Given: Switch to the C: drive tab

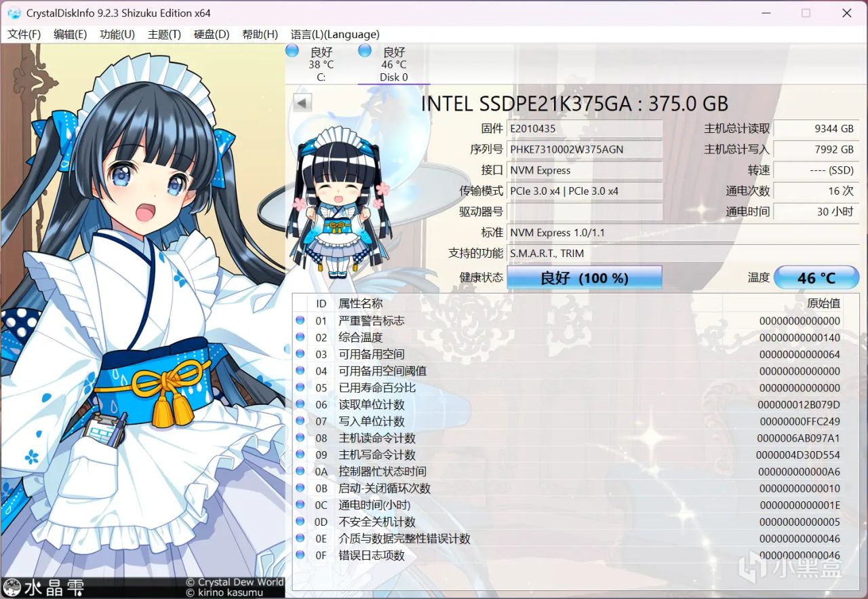Looking at the screenshot, I should pos(321,64).
